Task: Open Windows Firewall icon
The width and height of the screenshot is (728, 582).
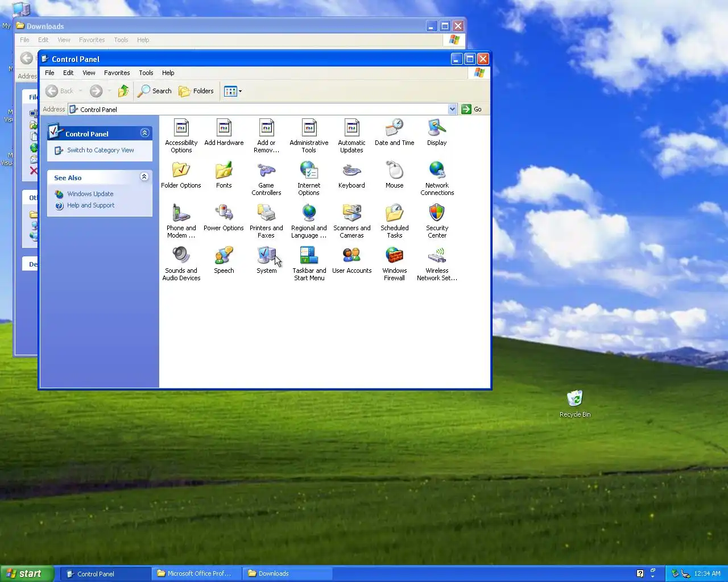Action: point(394,263)
